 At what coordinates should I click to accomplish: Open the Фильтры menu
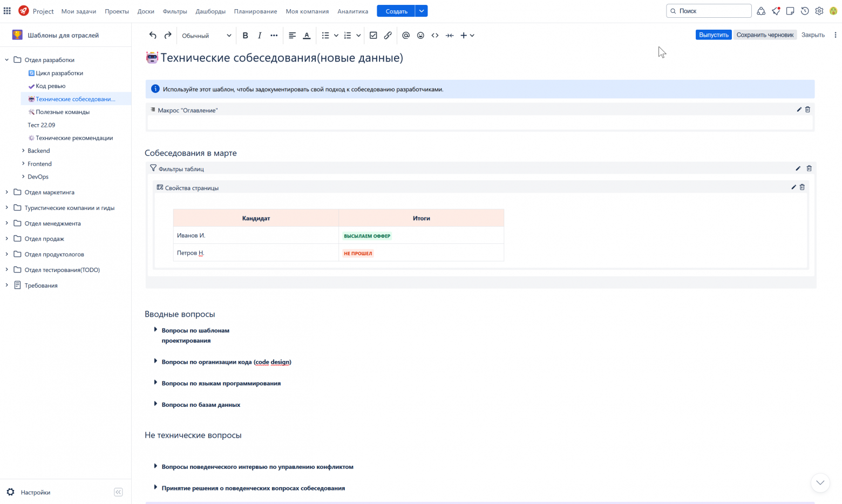click(x=175, y=11)
